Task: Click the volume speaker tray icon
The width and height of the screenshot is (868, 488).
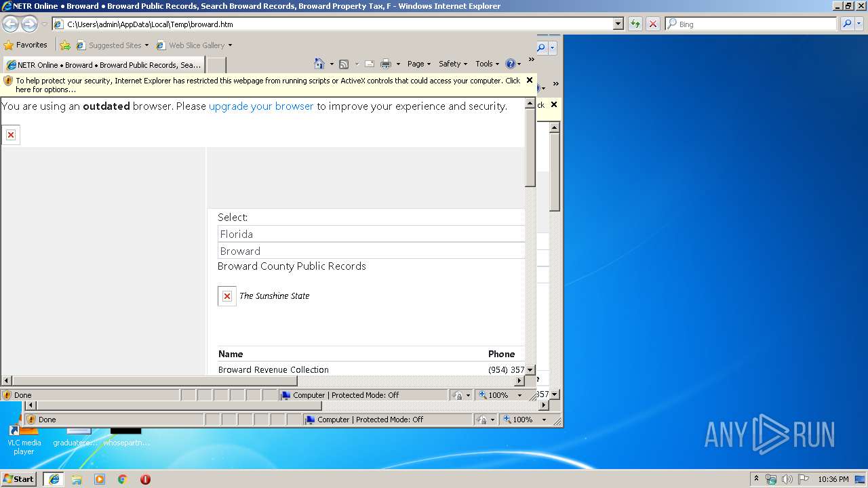Action: [x=787, y=479]
